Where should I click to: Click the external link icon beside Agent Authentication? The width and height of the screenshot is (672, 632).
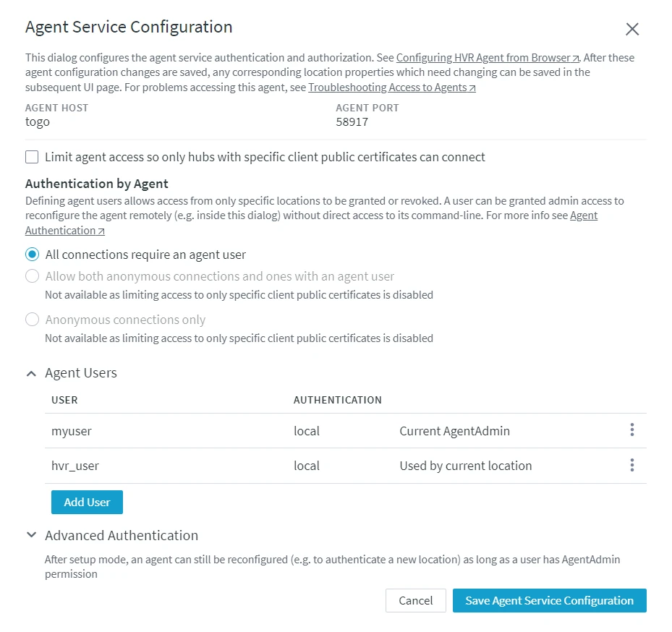coord(101,230)
